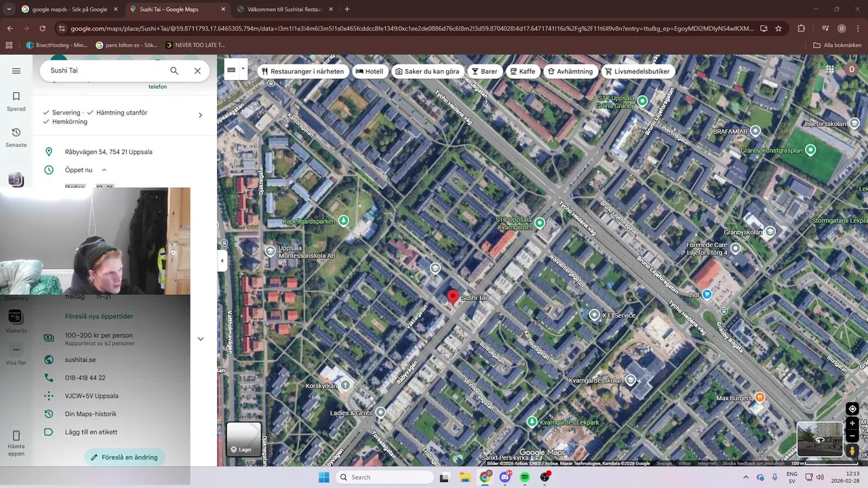
Task: Click the Kapellgärdsparken park marker
Action: pyautogui.click(x=343, y=221)
